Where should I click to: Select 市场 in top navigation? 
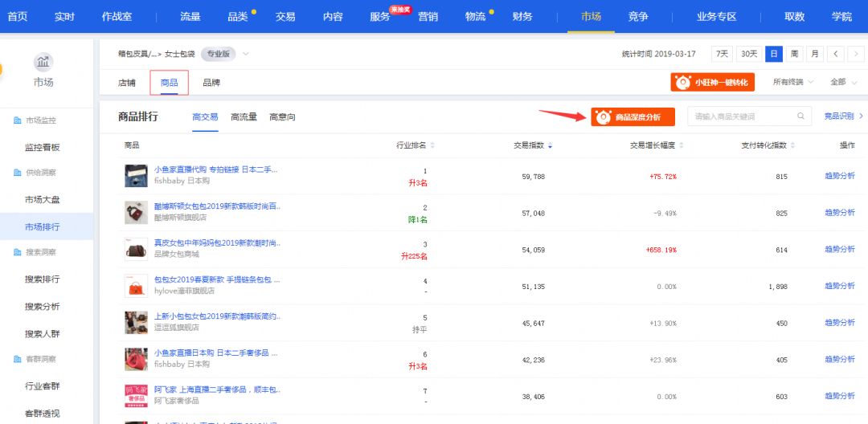pos(591,16)
